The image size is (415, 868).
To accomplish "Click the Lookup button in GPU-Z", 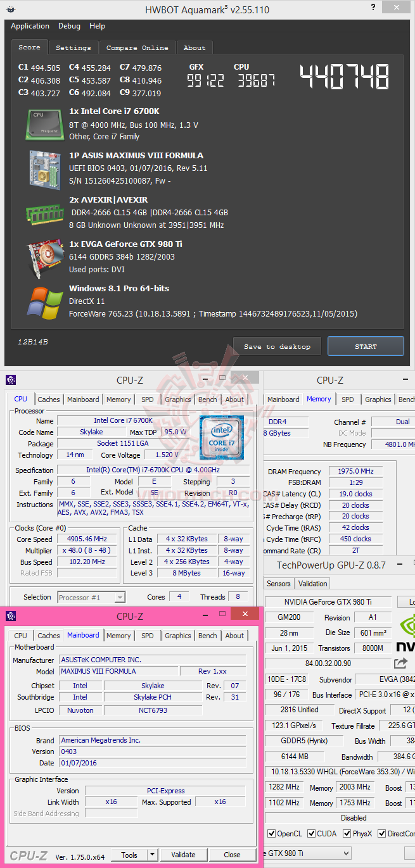I will pos(407,601).
